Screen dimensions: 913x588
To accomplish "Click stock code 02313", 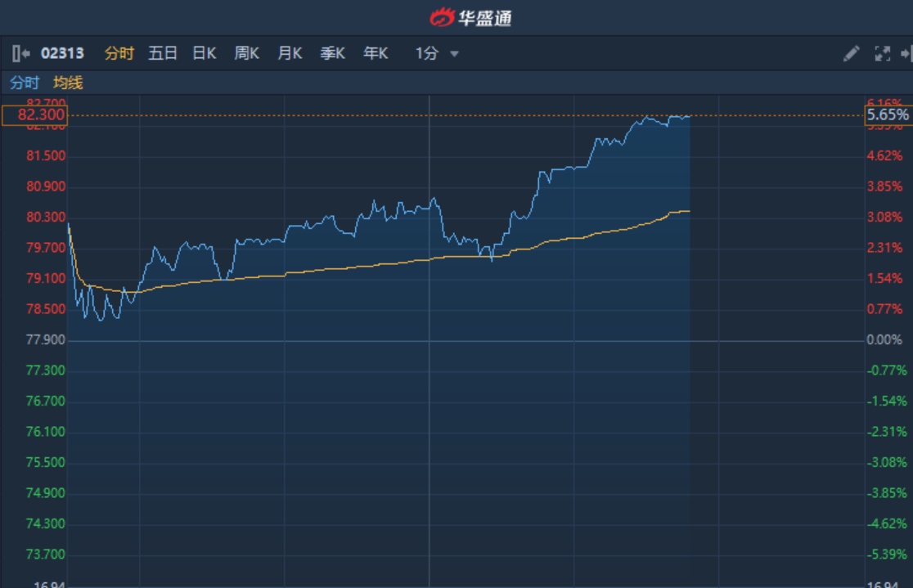I will (62, 54).
